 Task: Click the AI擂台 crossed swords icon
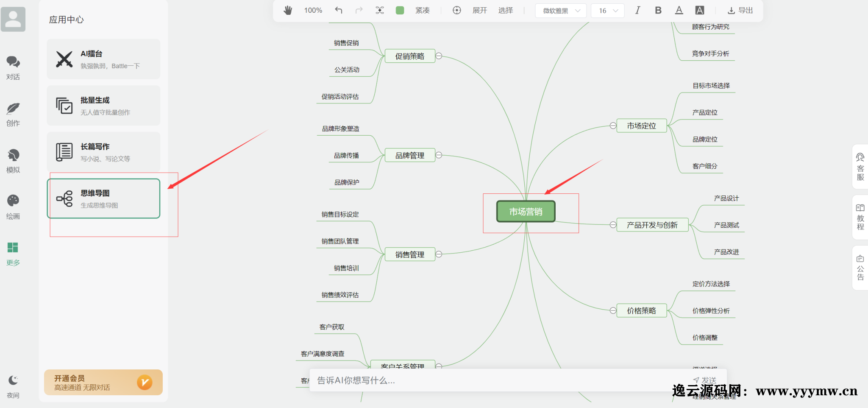(64, 59)
